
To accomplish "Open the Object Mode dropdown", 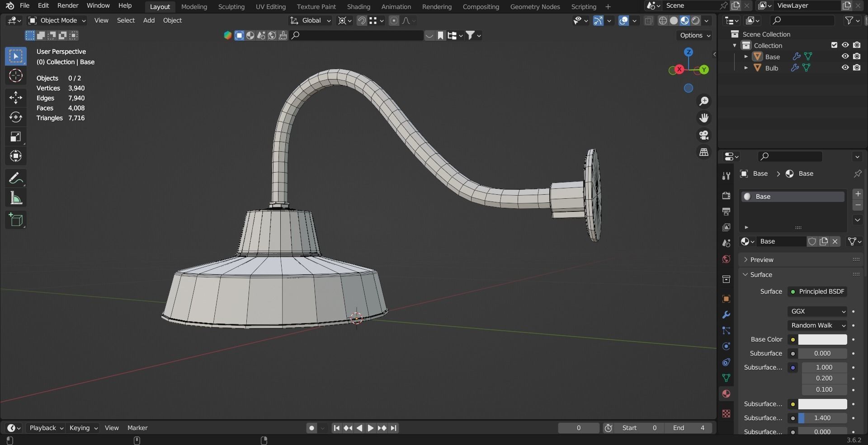I will (57, 20).
